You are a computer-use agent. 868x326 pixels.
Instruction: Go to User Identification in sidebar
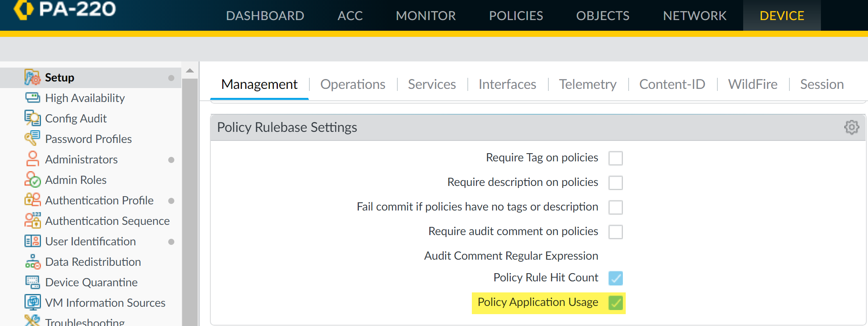pos(90,241)
